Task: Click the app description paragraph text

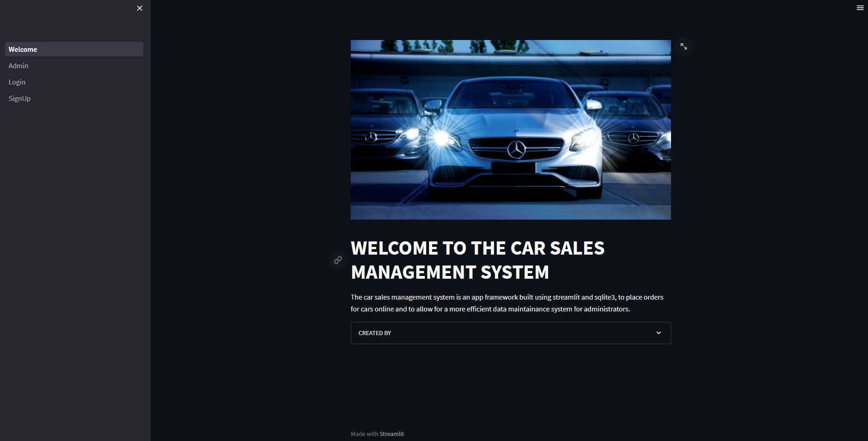Action: tap(507, 303)
